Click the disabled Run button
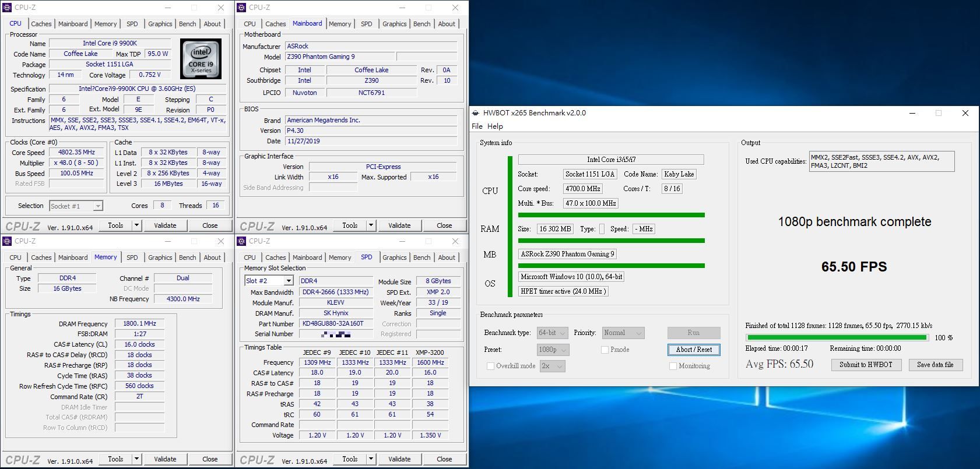 694,333
